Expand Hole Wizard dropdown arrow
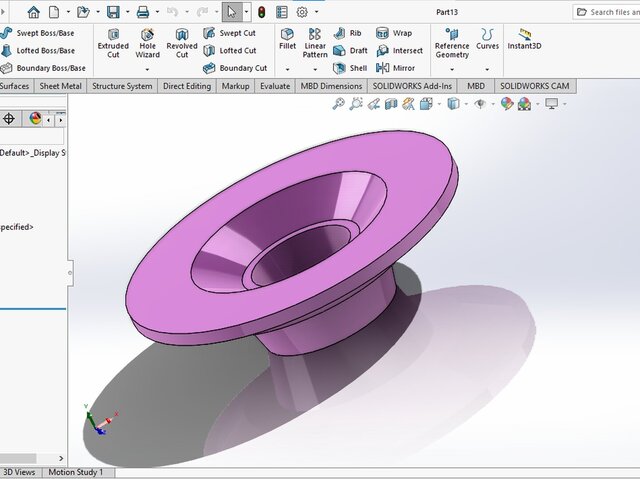 point(147,69)
